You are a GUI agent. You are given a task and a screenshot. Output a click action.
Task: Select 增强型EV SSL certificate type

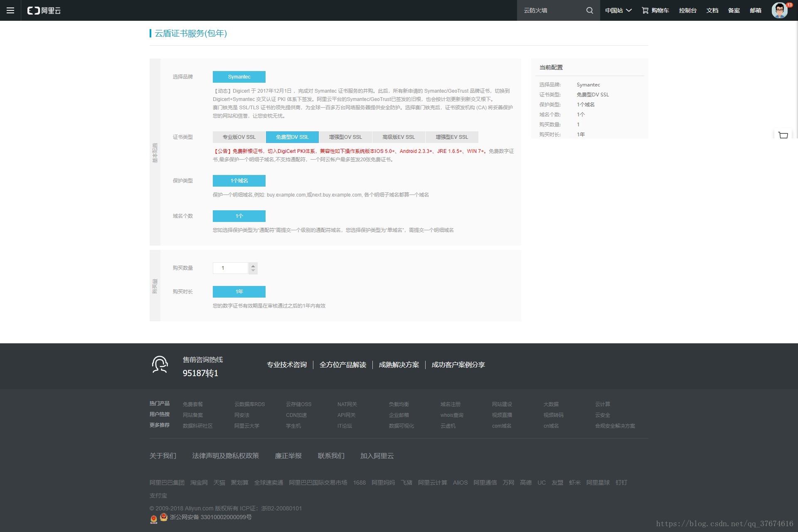452,137
